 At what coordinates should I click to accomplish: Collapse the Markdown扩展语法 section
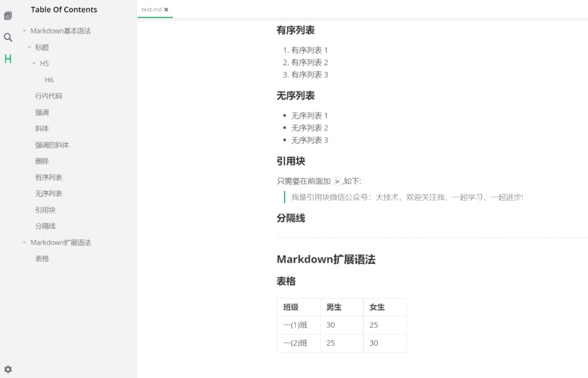[24, 242]
